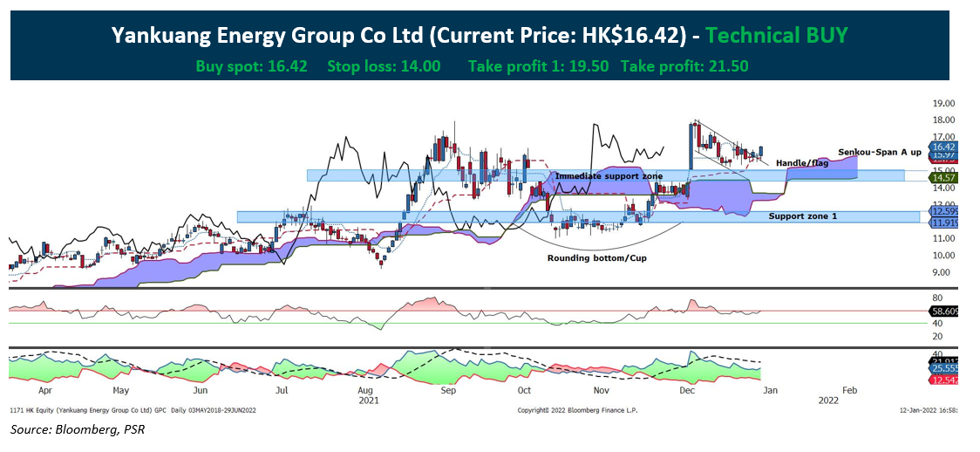Select the 80 level on the RSI axis

pos(936,298)
